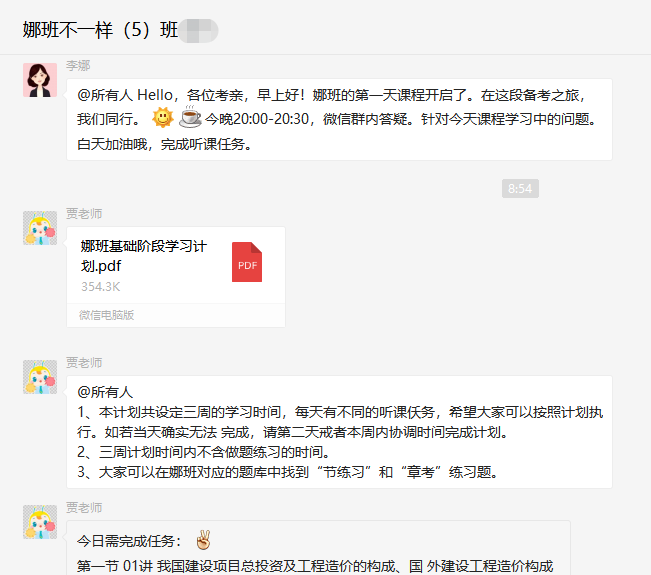Viewport: 651px width, 575px height.
Task: Click the red PDF file icon
Action: coord(247,262)
